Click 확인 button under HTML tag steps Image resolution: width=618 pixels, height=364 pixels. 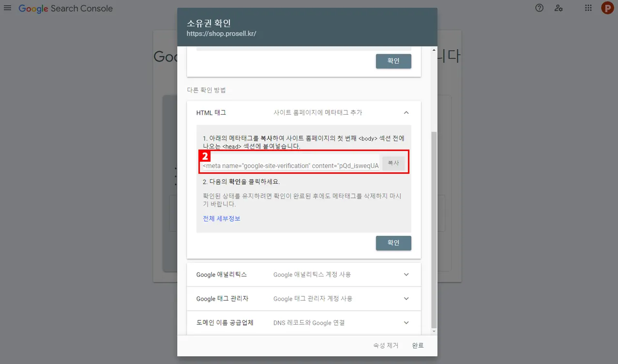(x=393, y=243)
